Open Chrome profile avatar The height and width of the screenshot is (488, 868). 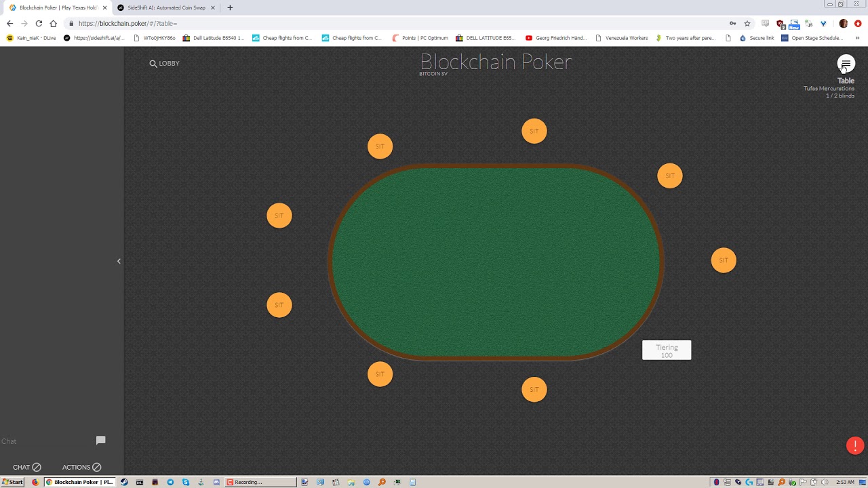coord(844,23)
